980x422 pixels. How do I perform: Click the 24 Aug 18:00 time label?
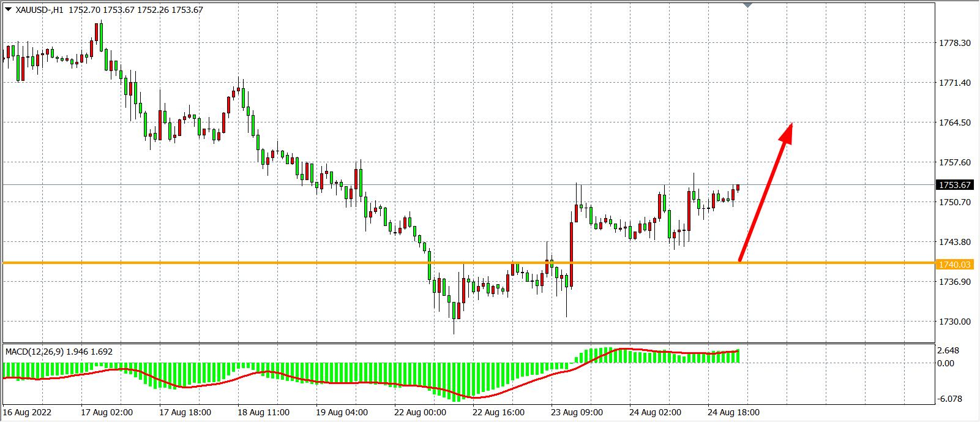[733, 412]
